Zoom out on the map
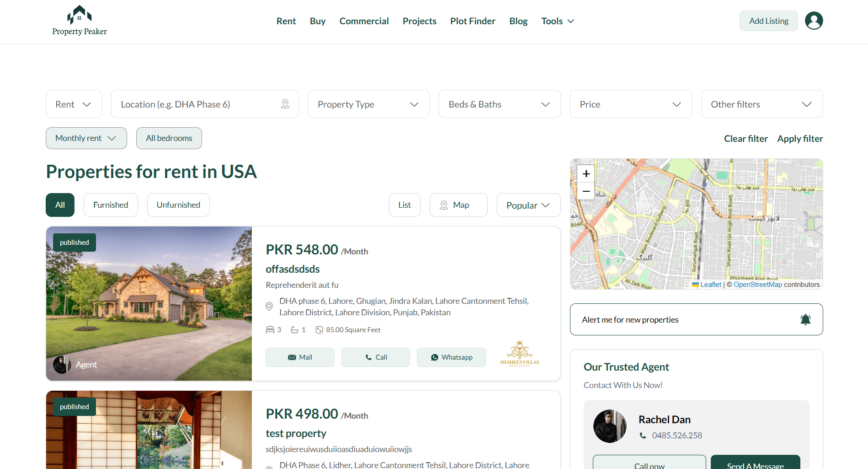This screenshot has height=469, width=868. point(586,191)
